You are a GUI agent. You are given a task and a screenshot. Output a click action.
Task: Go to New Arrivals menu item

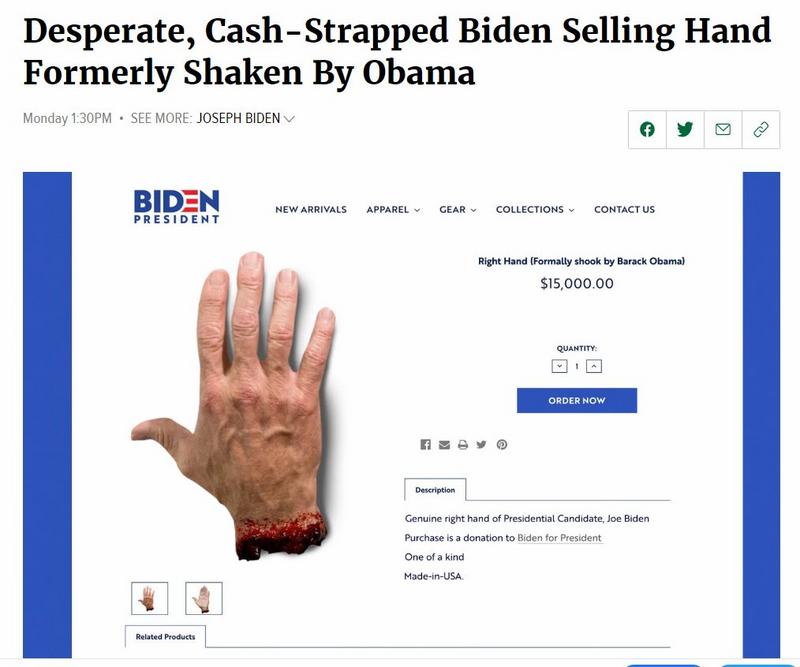click(311, 210)
